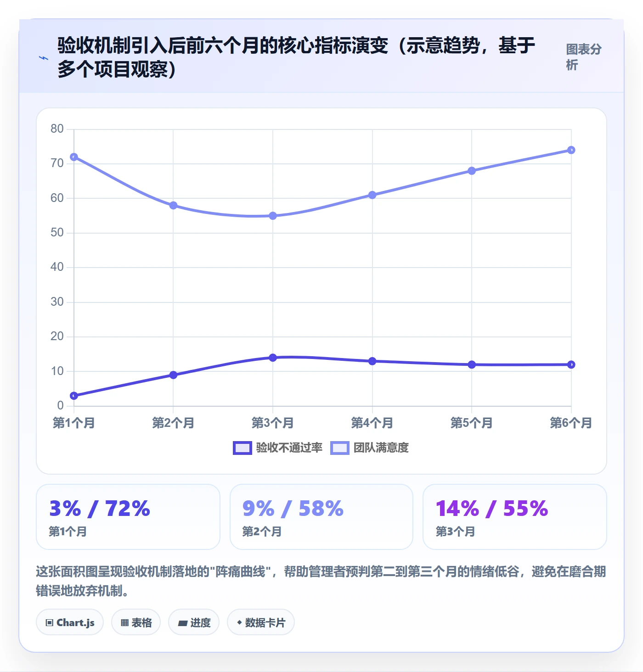Click the 第2个月 x-axis label
This screenshot has height=672, width=643.
pos(173,423)
